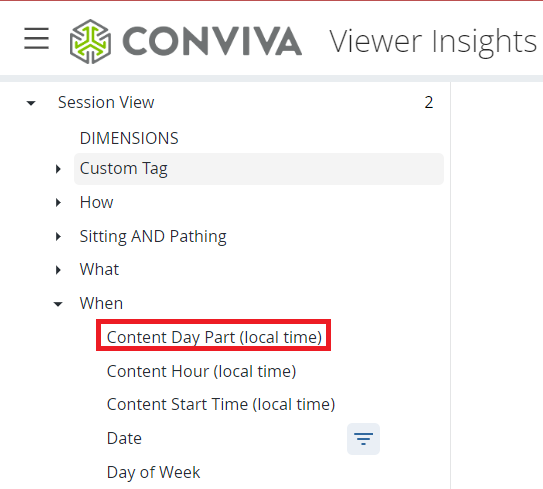Collapse the When dimension group
Viewport: 543px width, 489px height.
tap(58, 304)
